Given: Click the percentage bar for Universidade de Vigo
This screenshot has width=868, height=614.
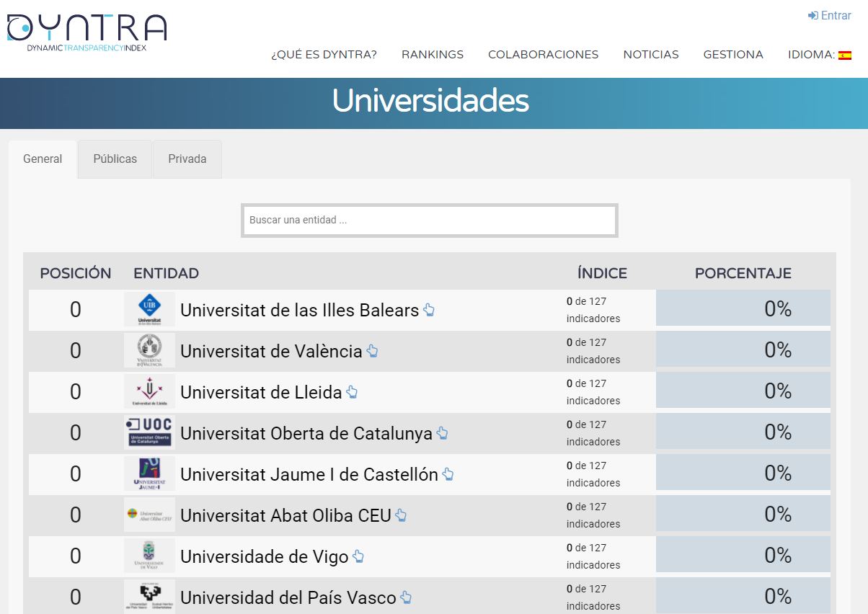Looking at the screenshot, I should coord(743,554).
